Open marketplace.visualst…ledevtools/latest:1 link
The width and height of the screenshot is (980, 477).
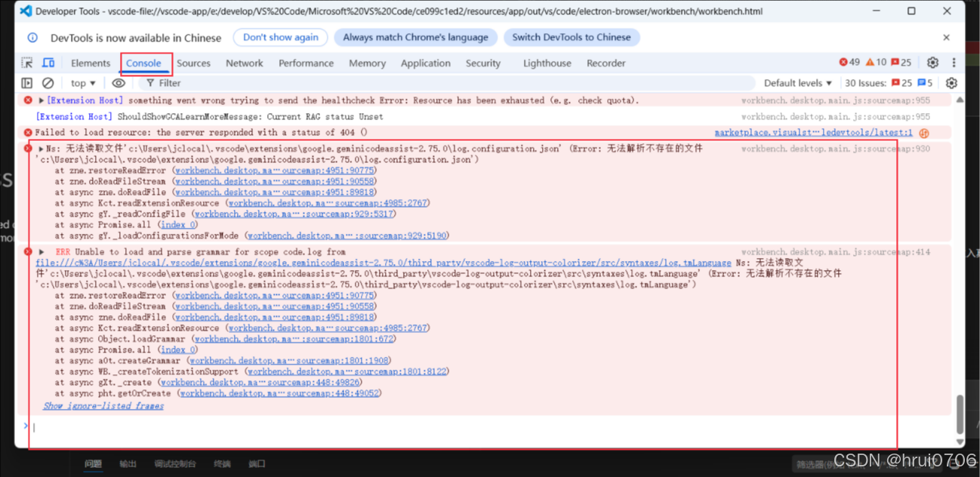click(813, 133)
